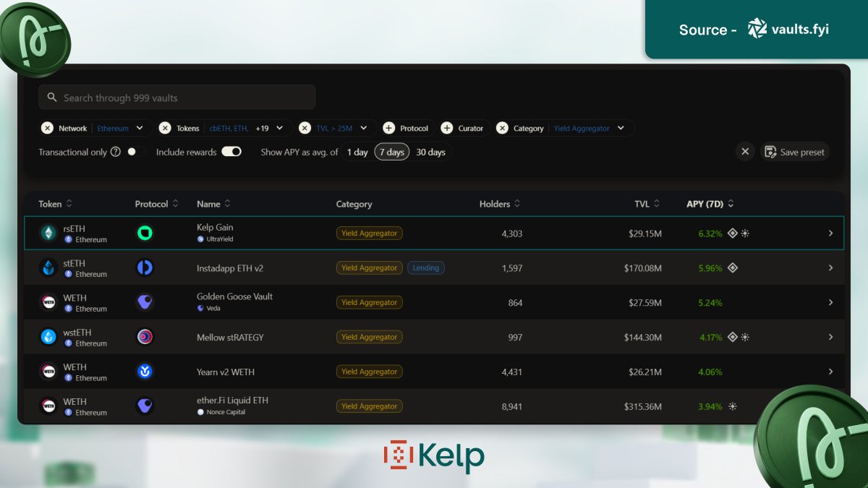Toggle the Transactional only switch
Viewport: 868px width, 488px height.
(135, 152)
